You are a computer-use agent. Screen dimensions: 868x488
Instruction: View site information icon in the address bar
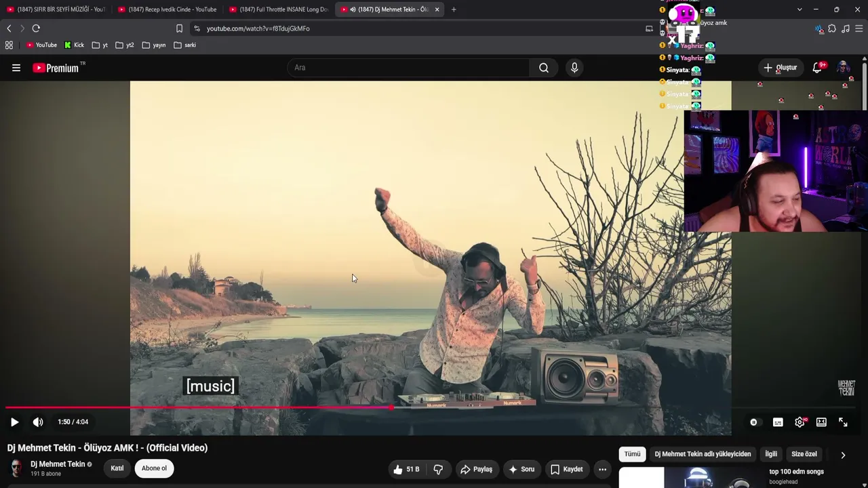[197, 28]
